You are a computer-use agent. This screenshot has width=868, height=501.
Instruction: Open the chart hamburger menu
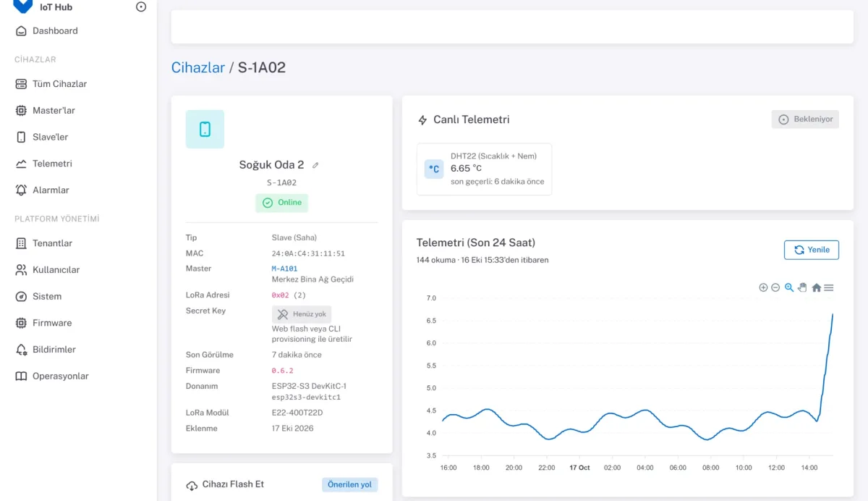[829, 287]
